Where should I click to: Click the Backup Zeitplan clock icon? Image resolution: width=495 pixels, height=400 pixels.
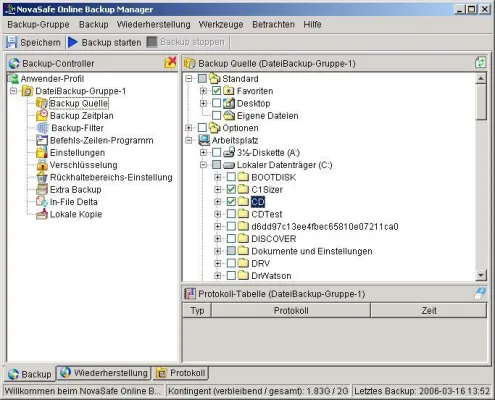(x=42, y=115)
